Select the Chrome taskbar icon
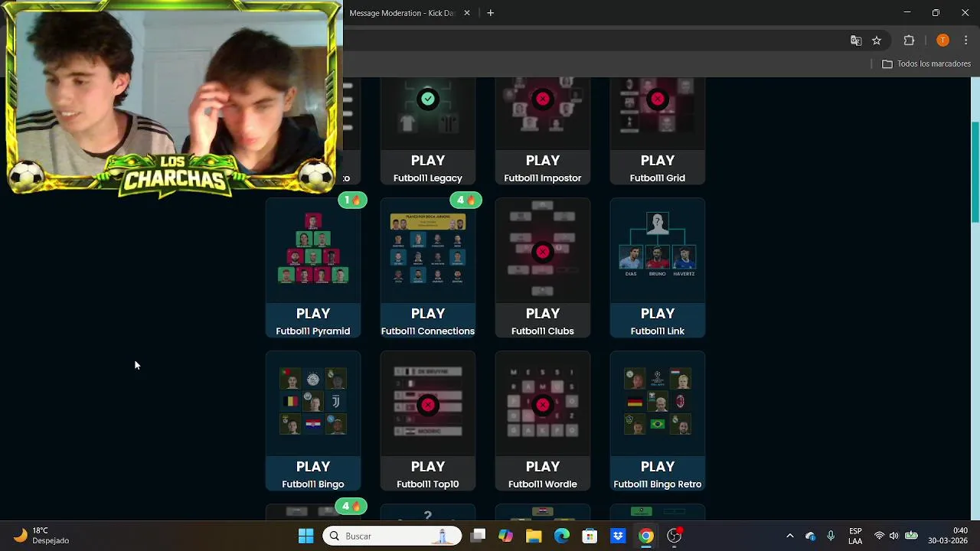Viewport: 980px width, 551px height. [x=646, y=536]
